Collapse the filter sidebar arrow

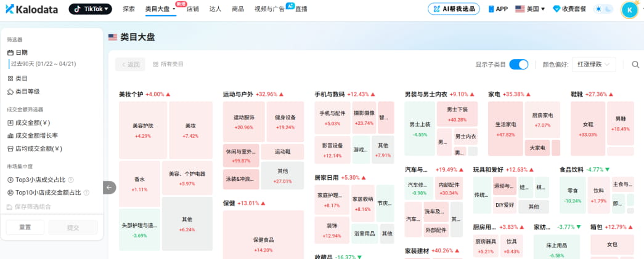[109, 187]
